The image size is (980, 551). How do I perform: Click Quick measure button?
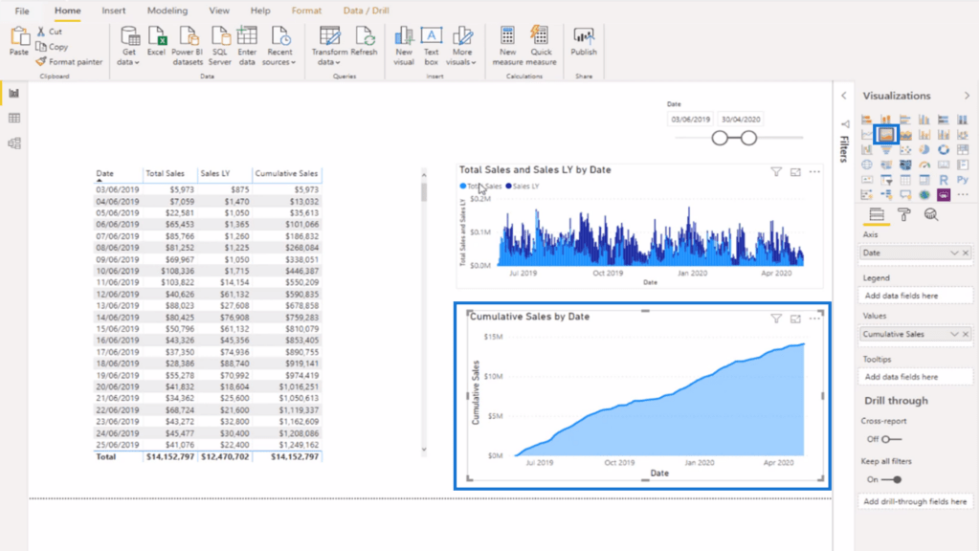pyautogui.click(x=541, y=46)
